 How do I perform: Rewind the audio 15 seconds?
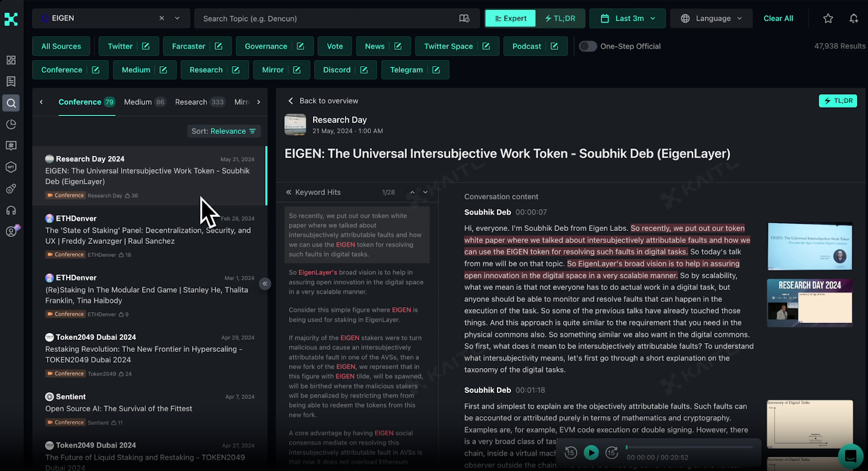571,453
